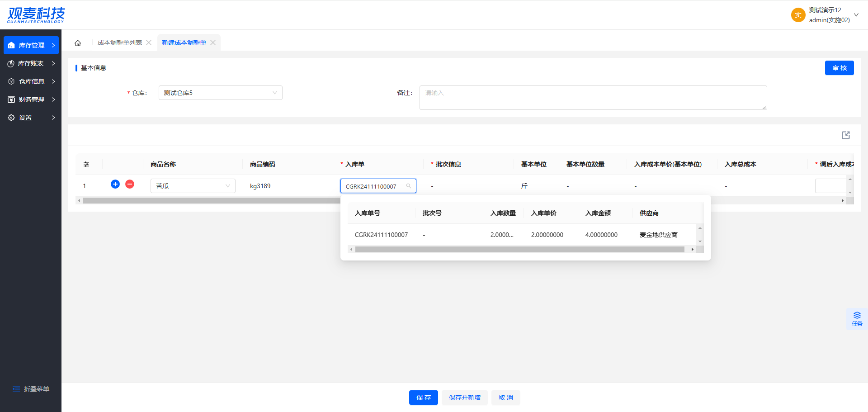The width and height of the screenshot is (868, 412).
Task: Click the 审核 button
Action: coord(839,68)
